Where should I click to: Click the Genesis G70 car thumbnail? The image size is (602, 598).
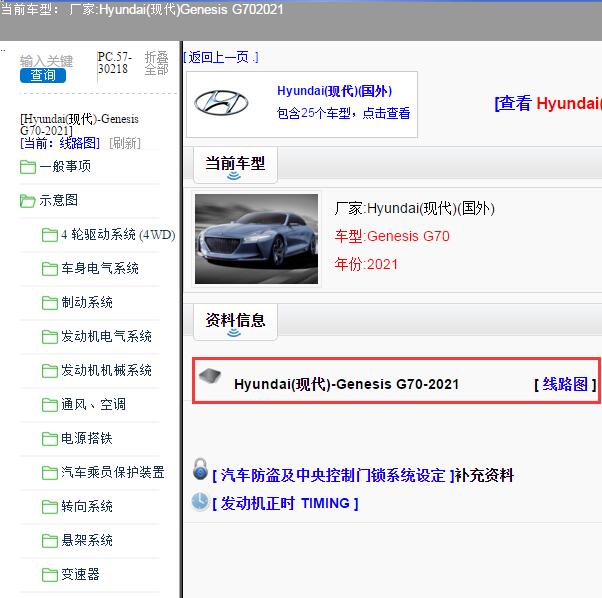pos(256,239)
